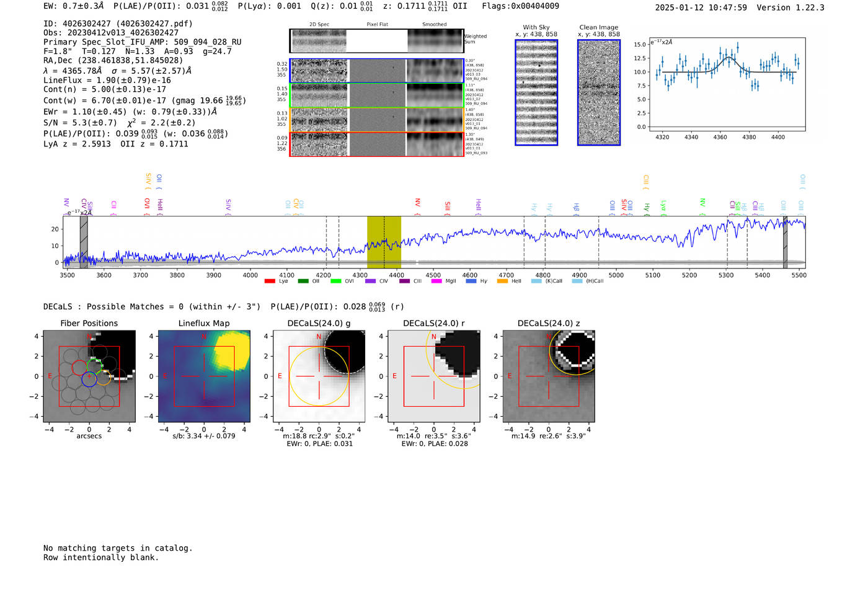Image resolution: width=868 pixels, height=591 pixels.
Task: Click the DECaLS(24.0) g band image
Action: (x=319, y=376)
